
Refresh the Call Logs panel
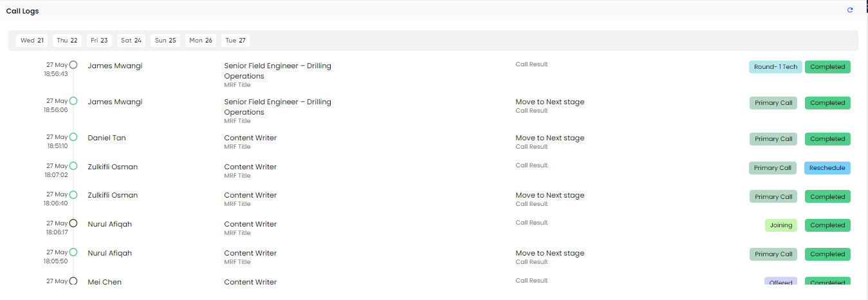850,10
